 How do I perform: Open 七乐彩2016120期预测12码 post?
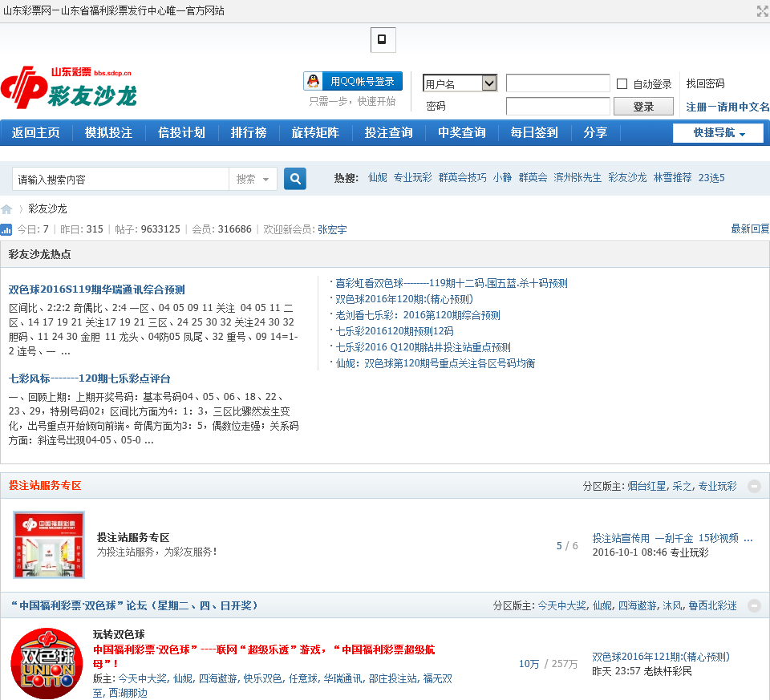coord(395,331)
